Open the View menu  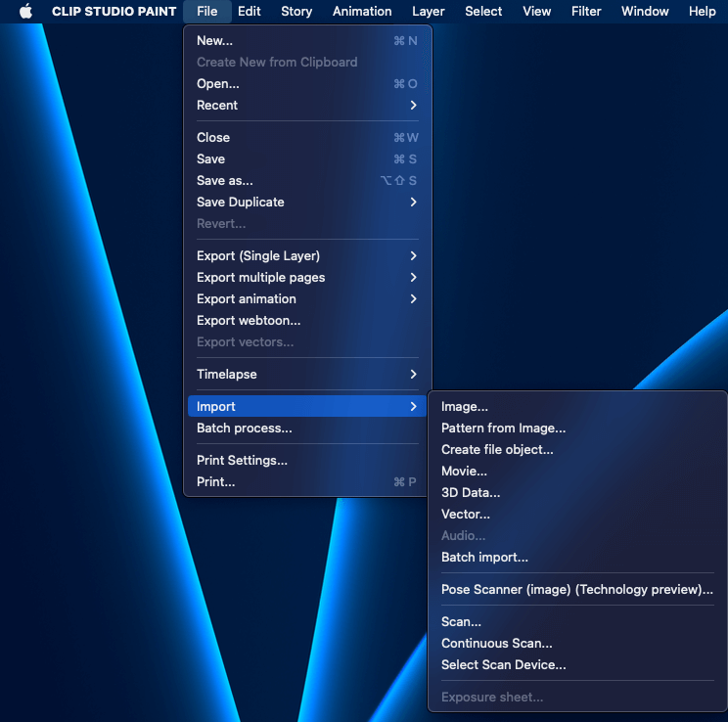coord(537,11)
